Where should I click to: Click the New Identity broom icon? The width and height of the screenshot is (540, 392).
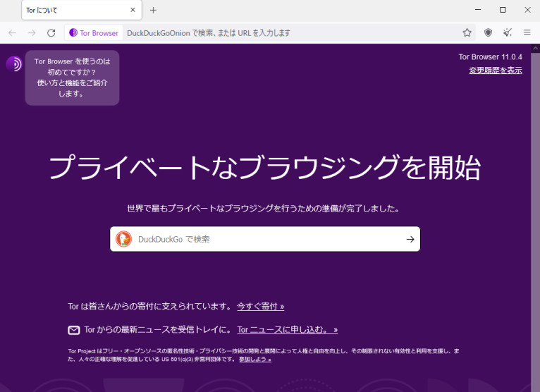(x=508, y=32)
